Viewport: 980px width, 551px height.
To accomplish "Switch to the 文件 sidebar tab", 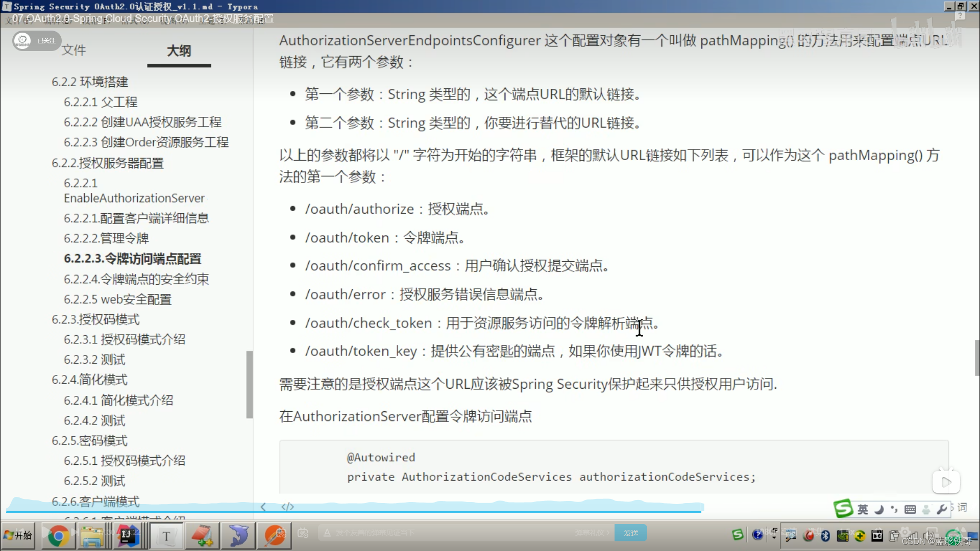I will pos(74,51).
